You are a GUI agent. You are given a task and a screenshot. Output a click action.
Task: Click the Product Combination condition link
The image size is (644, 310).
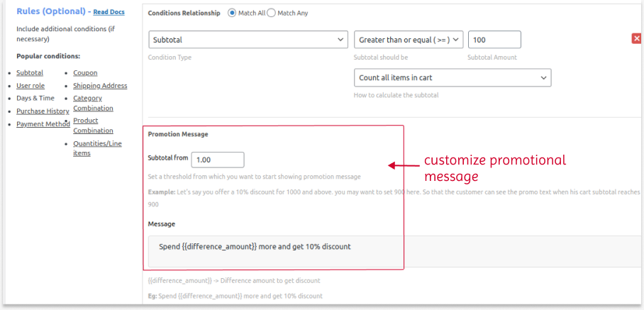click(x=93, y=126)
